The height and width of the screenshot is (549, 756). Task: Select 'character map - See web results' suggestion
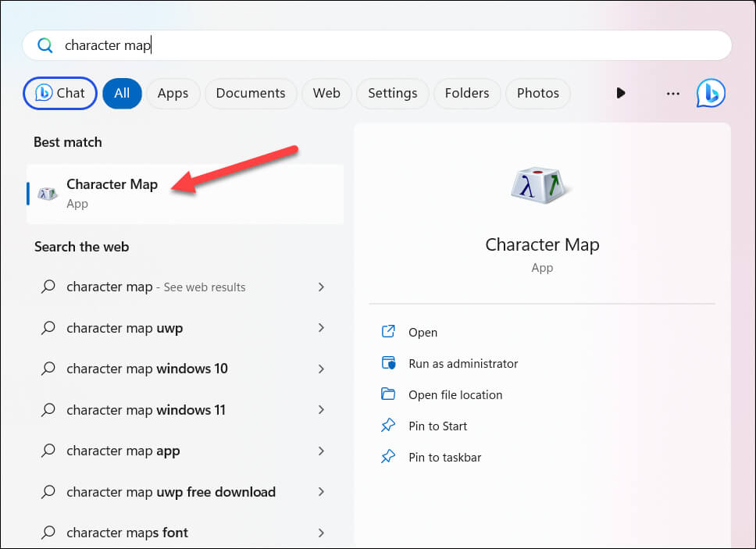tap(185, 287)
